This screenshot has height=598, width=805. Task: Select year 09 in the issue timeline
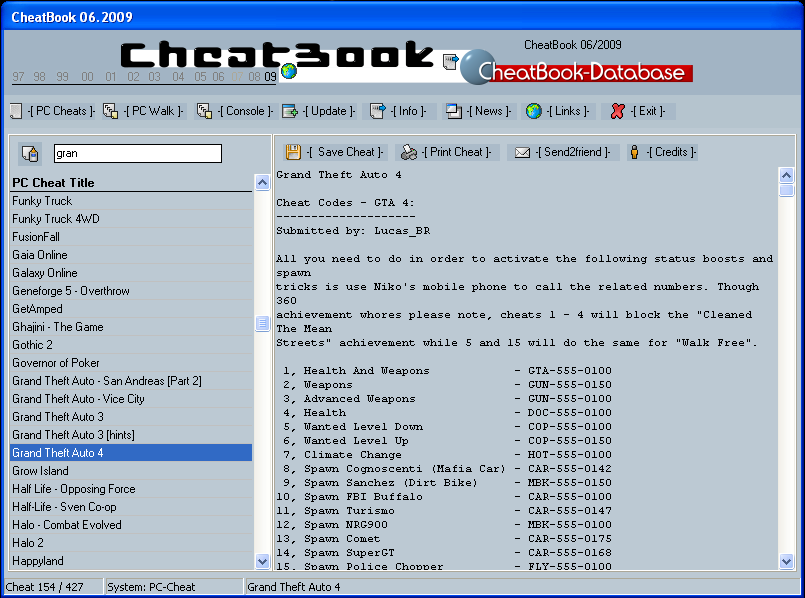(x=271, y=77)
